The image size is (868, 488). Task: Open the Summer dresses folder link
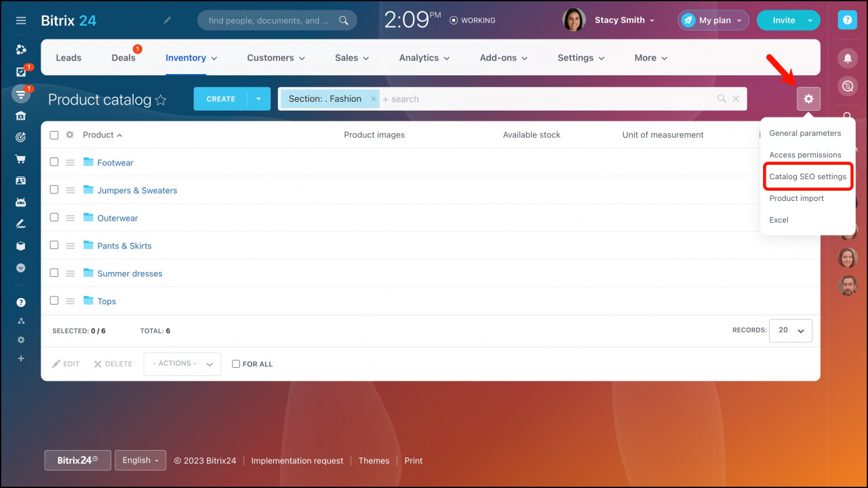[x=130, y=274]
